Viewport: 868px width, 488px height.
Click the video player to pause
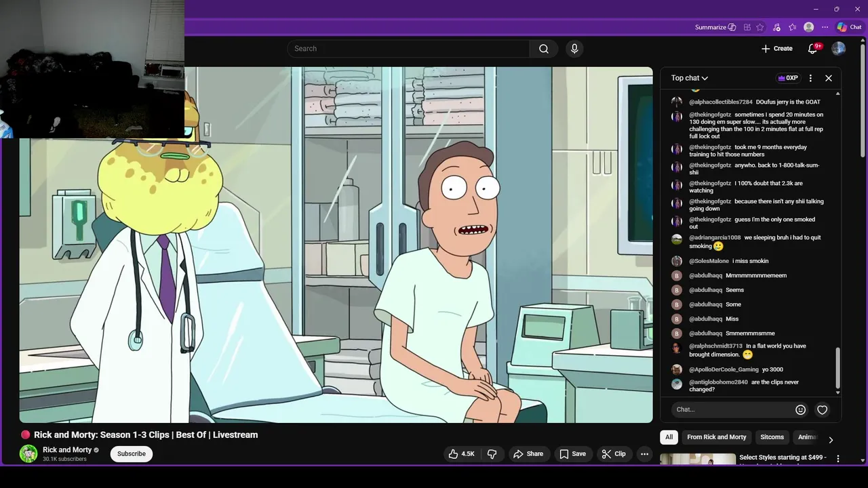point(336,245)
